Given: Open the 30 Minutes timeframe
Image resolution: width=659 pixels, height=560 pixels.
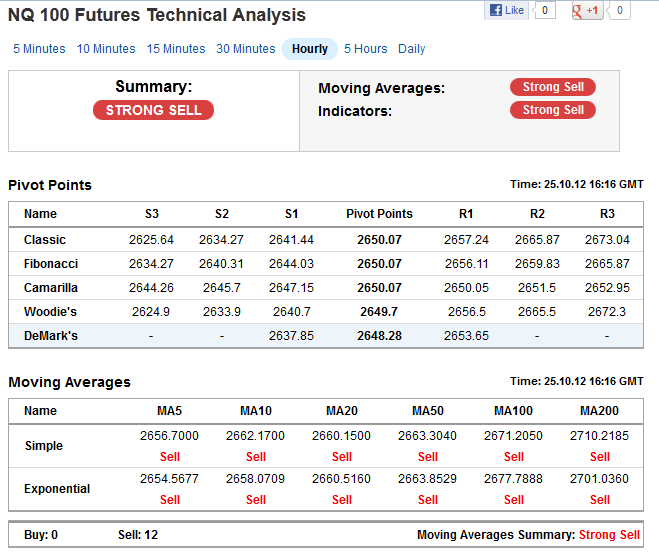Looking at the screenshot, I should click(246, 49).
